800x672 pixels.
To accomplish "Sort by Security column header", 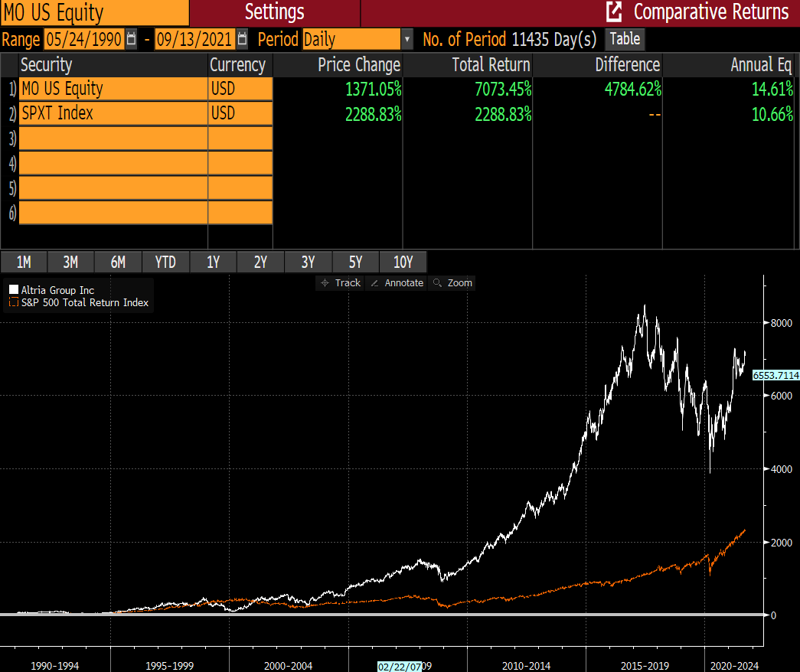I will click(113, 65).
